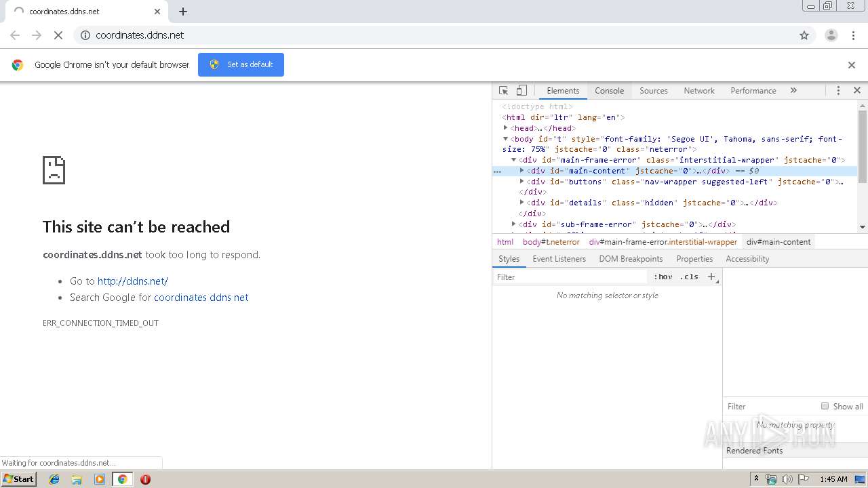
Task: Open Chrome main menu
Action: [854, 35]
